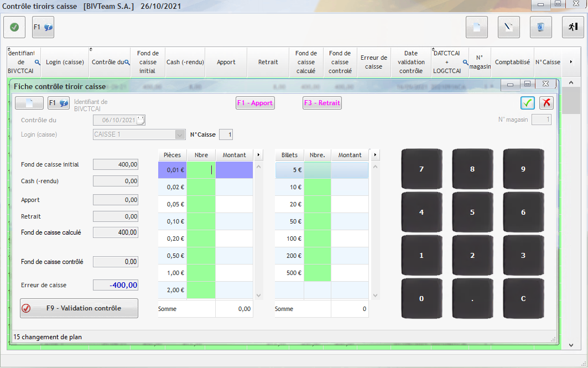The width and height of the screenshot is (588, 368).
Task: Expand the main grid column chooser arrow
Action: [571, 62]
